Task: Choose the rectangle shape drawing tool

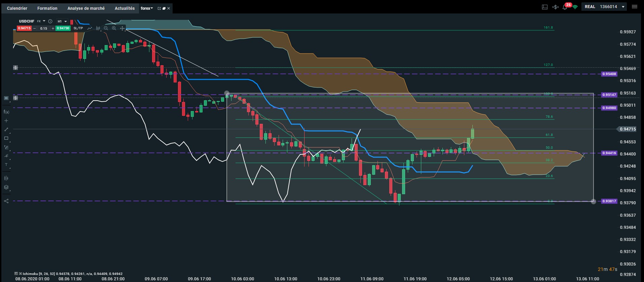Action: pos(6,138)
